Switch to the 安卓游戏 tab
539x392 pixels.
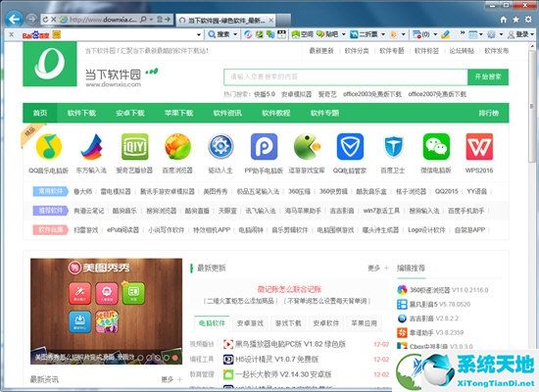tap(250, 323)
